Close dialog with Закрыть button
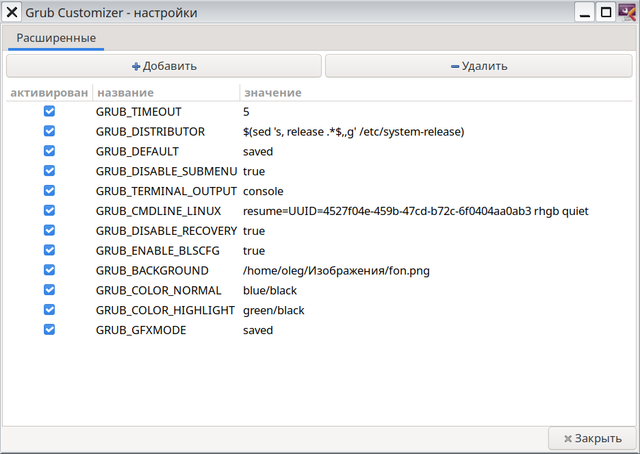 [x=593, y=438]
